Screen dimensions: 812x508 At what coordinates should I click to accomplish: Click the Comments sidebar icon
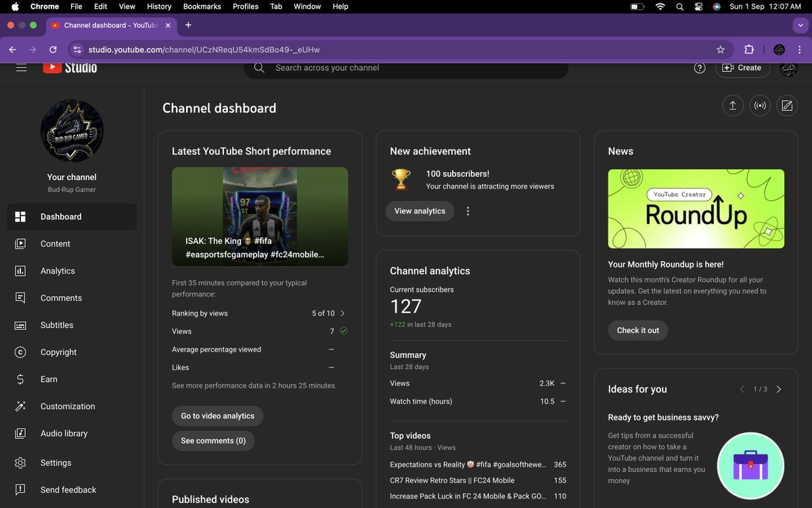[20, 298]
